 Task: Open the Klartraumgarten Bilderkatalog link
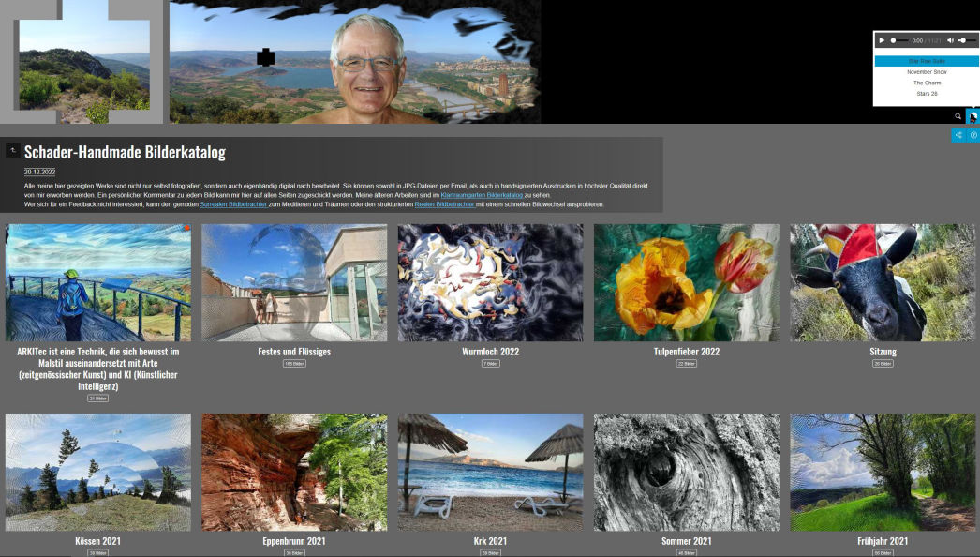pos(482,195)
